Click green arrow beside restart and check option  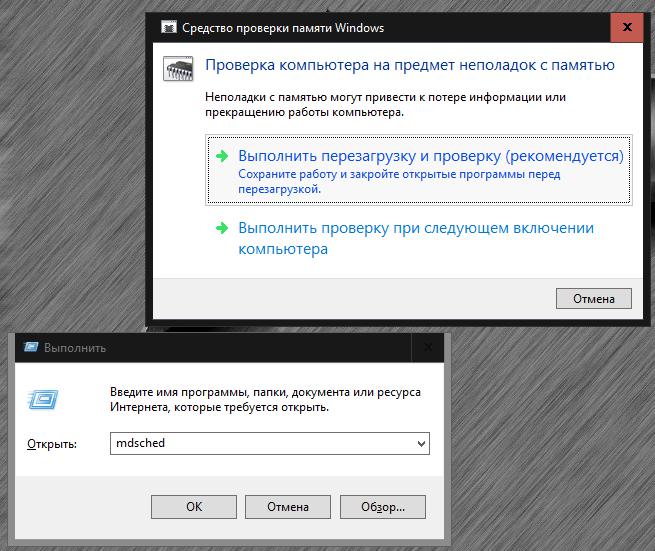click(x=222, y=156)
